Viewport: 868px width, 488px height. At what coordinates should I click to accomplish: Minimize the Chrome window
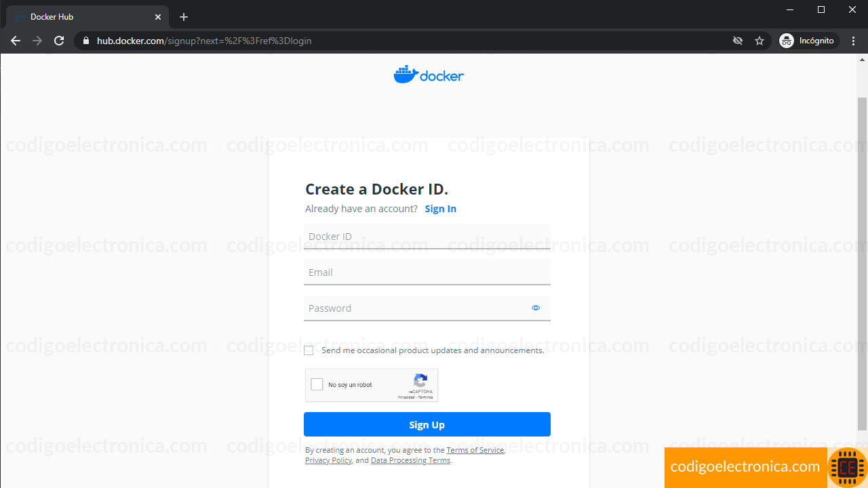790,9
